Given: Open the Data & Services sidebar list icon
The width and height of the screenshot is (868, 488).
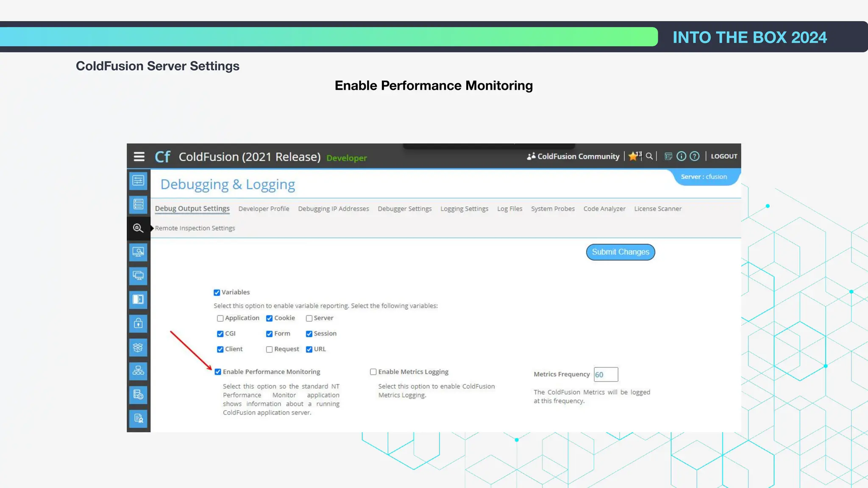Looking at the screenshot, I should point(138,205).
